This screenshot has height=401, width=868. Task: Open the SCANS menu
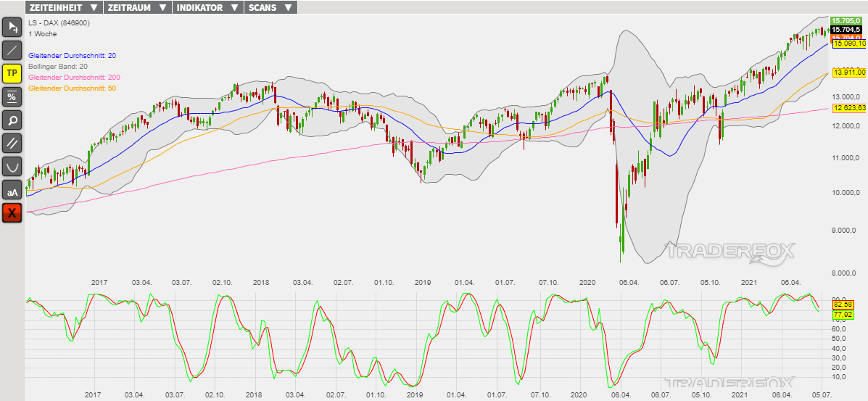pyautogui.click(x=270, y=8)
